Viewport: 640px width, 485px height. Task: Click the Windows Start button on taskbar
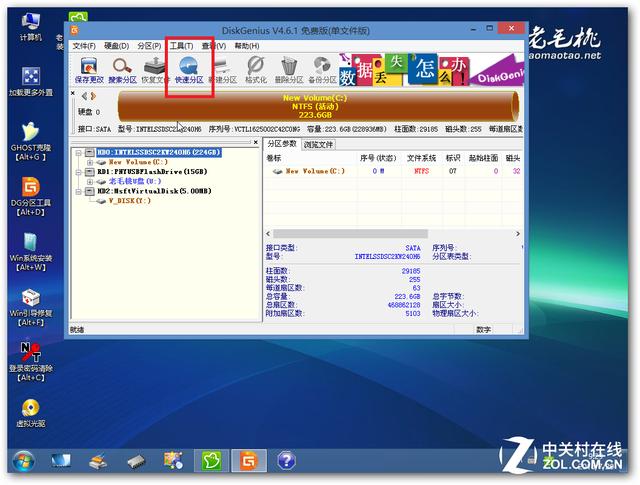tap(22, 461)
